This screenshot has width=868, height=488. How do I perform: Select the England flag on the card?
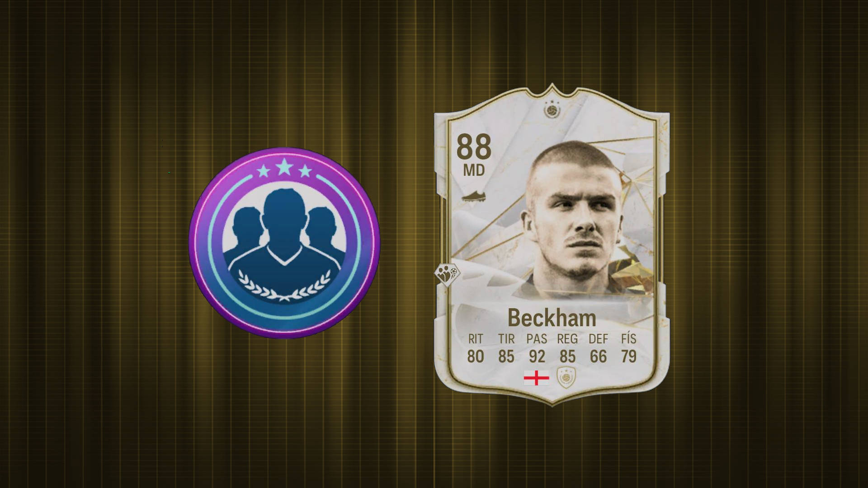(x=536, y=377)
